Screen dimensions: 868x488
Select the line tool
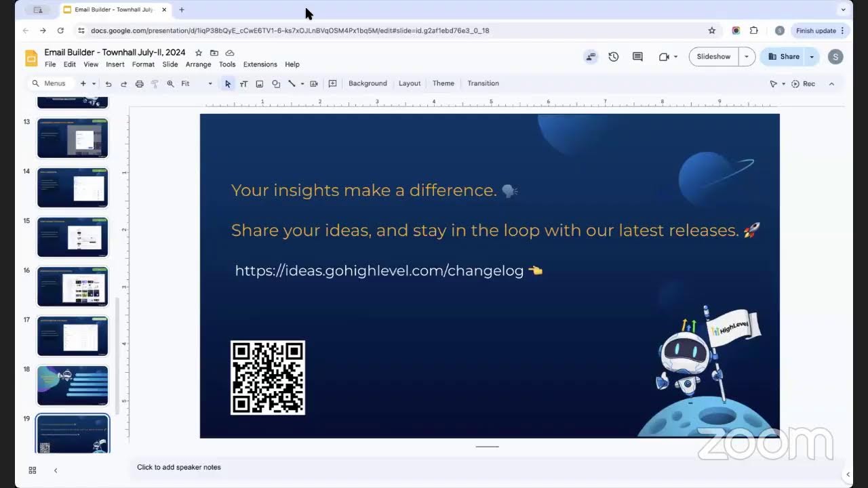coord(292,84)
